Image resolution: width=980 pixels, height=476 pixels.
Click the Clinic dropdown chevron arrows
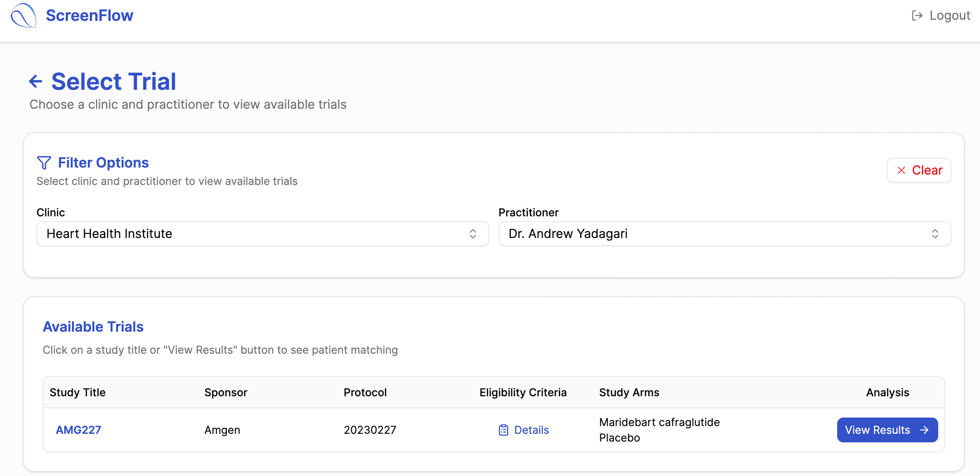pos(473,234)
